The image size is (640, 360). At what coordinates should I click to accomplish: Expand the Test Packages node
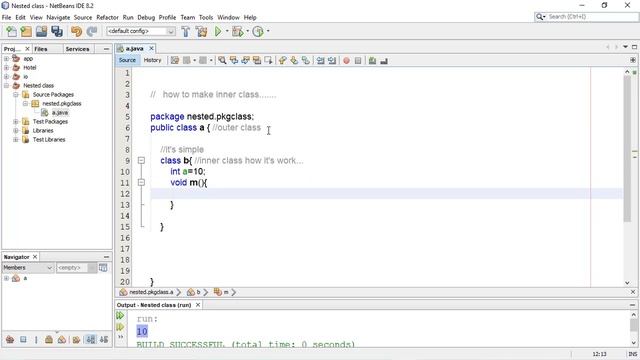point(16,122)
